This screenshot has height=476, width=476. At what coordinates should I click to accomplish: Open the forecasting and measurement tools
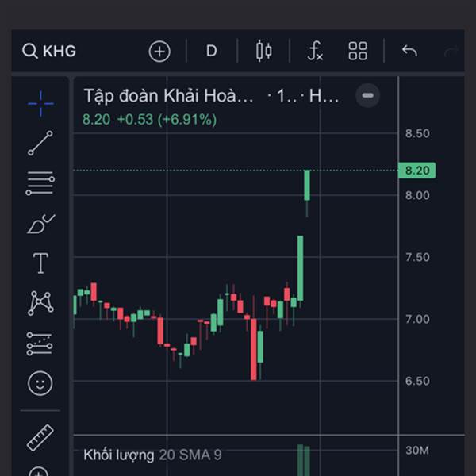(40, 344)
